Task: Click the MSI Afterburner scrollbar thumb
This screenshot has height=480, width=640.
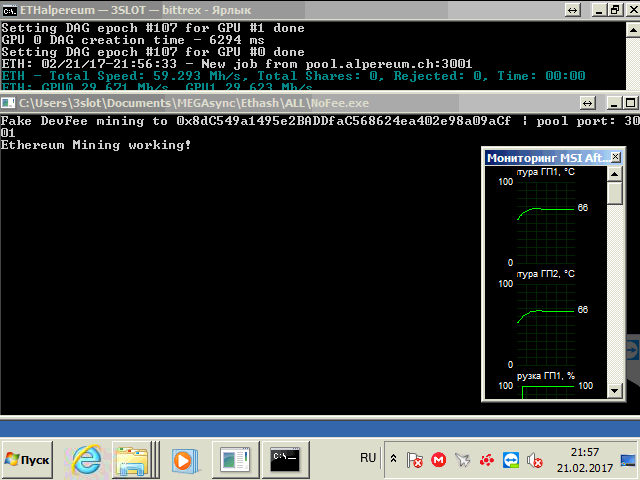Action: (615, 193)
